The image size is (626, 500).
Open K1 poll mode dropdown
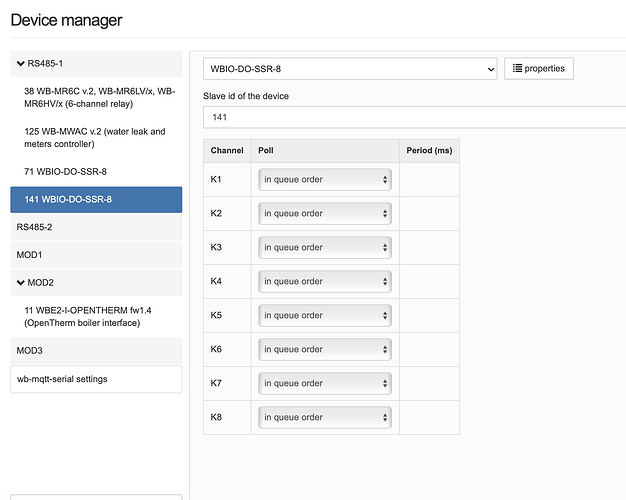(x=325, y=179)
